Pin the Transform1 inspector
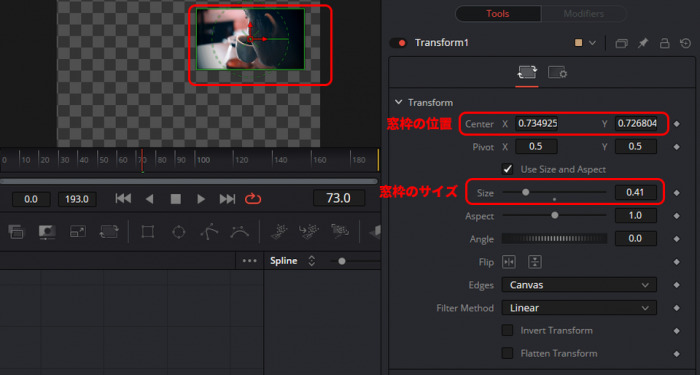The height and width of the screenshot is (375, 700). pos(643,43)
